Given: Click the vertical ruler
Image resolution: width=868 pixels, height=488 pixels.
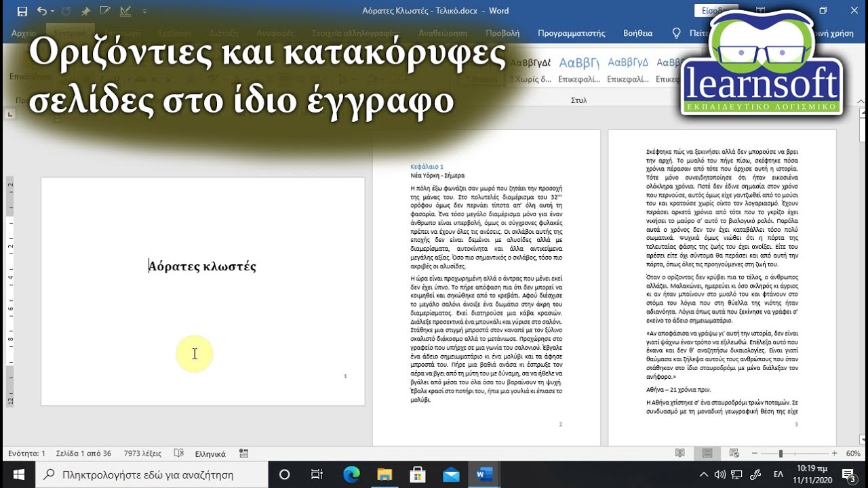Looking at the screenshot, I should (9, 291).
